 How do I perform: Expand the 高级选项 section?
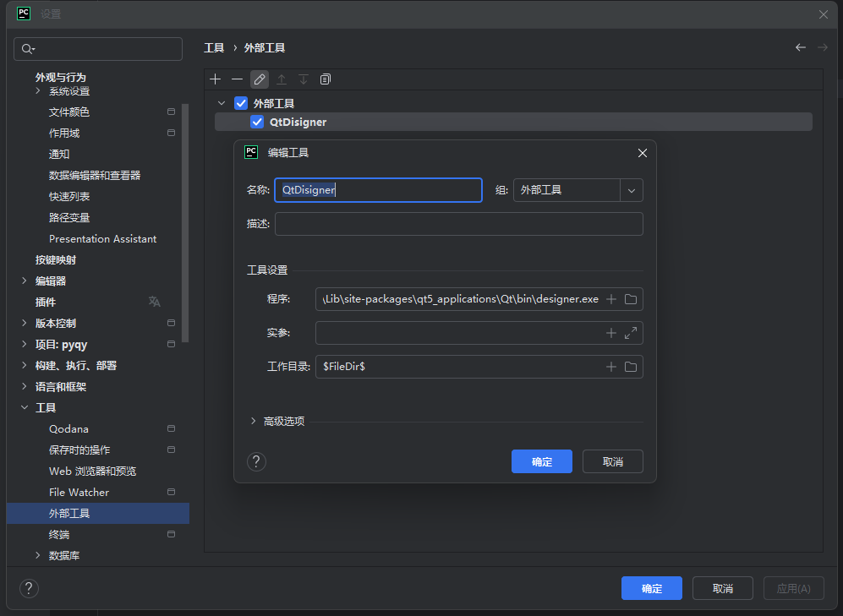pyautogui.click(x=253, y=421)
